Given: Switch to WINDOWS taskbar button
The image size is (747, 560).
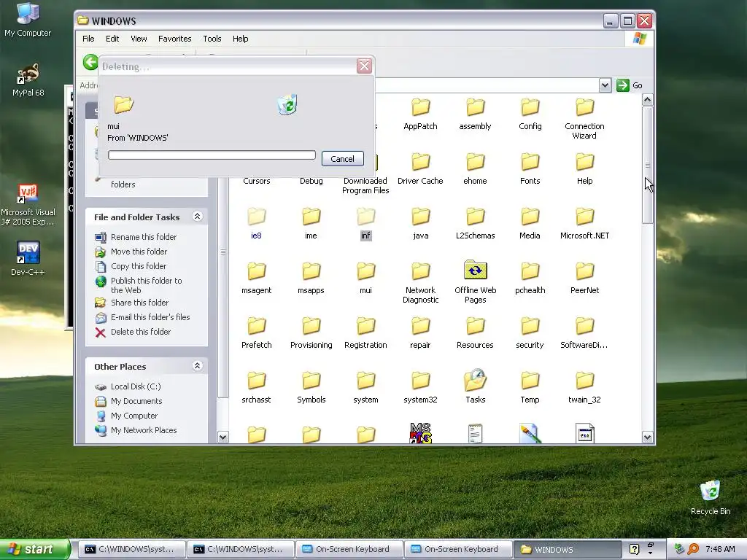Looking at the screenshot, I should 567,549.
